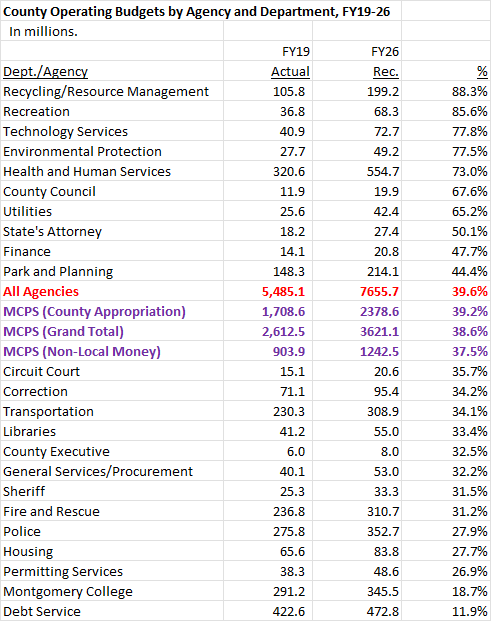Select Recycling/Resource Management row label
The width and height of the screenshot is (491, 621).
(x=106, y=91)
